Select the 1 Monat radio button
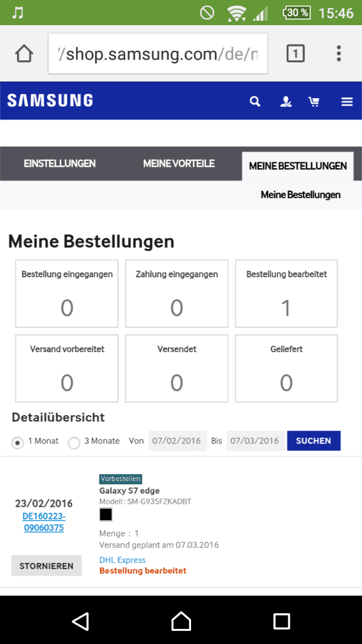This screenshot has width=362, height=644. pyautogui.click(x=17, y=443)
